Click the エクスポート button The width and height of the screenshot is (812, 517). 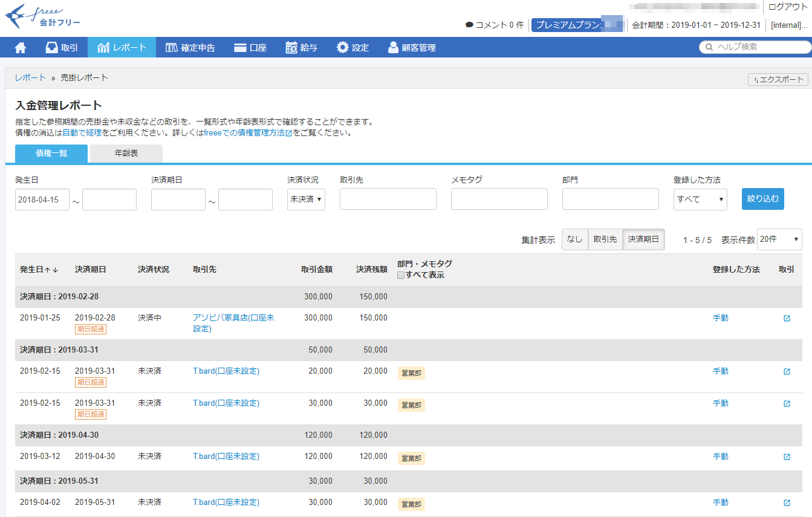[778, 79]
